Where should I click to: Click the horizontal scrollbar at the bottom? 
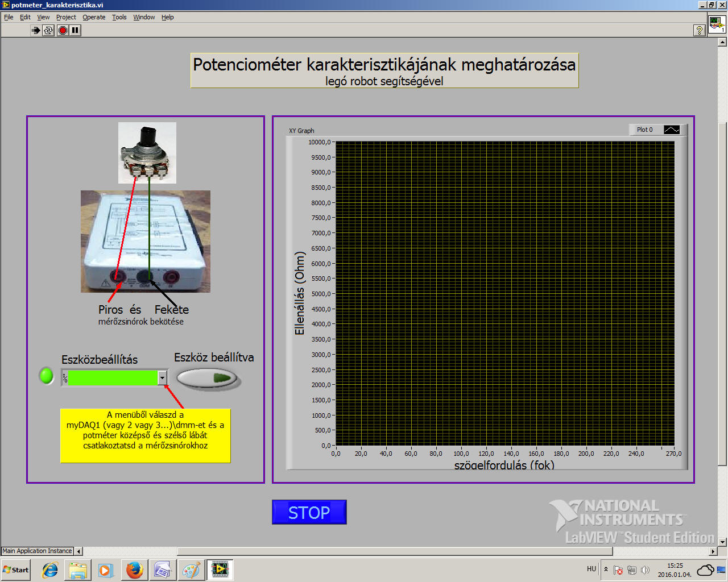tap(395, 551)
